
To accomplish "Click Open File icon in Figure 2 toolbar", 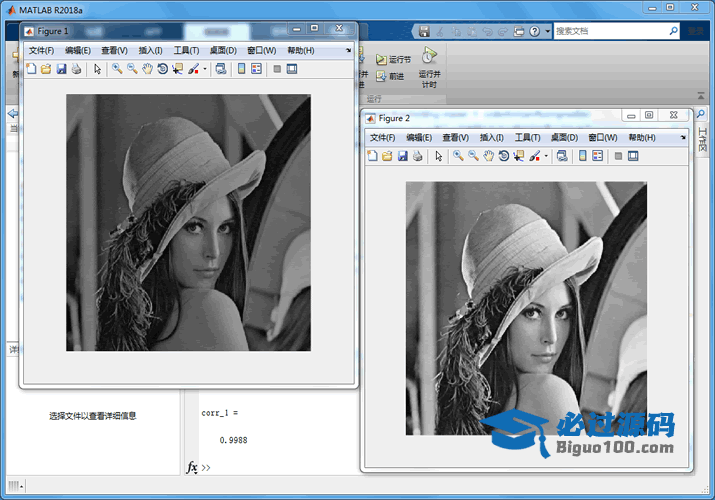I will (x=387, y=156).
